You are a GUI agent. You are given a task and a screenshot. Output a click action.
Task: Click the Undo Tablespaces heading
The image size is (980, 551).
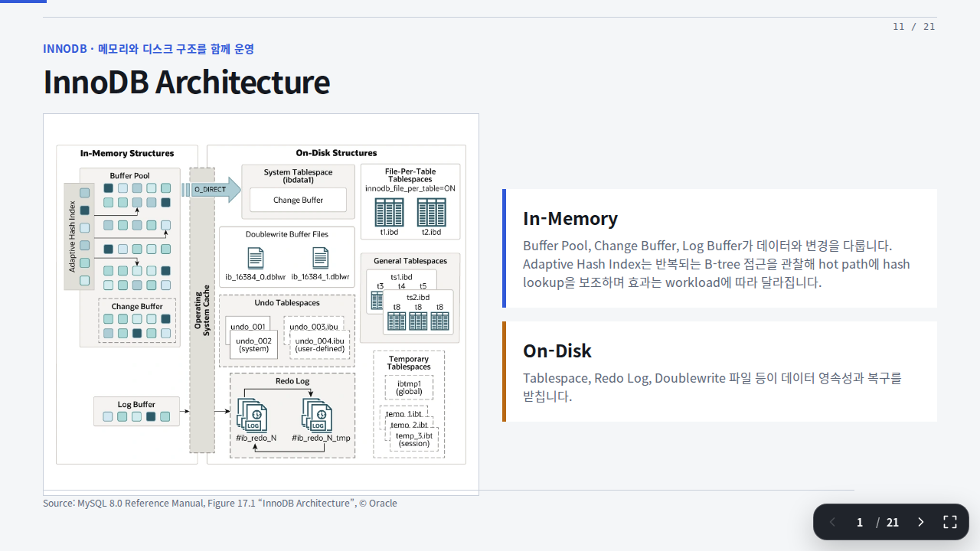[x=287, y=303]
